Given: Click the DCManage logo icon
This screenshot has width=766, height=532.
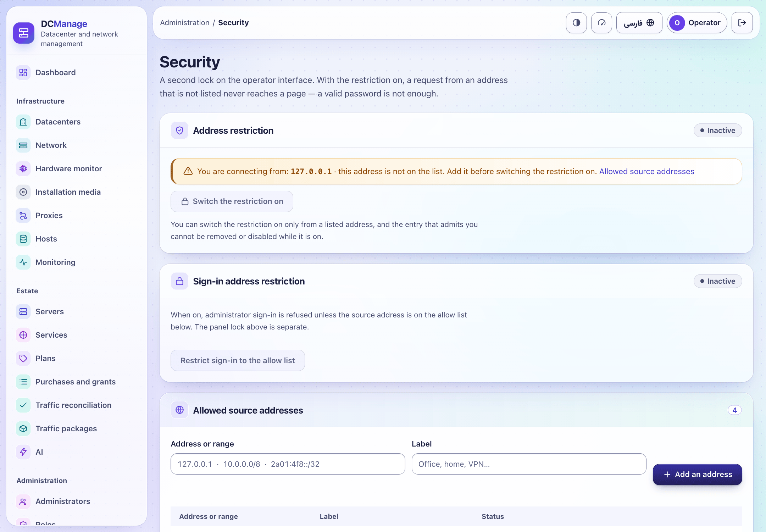Looking at the screenshot, I should pos(24,33).
